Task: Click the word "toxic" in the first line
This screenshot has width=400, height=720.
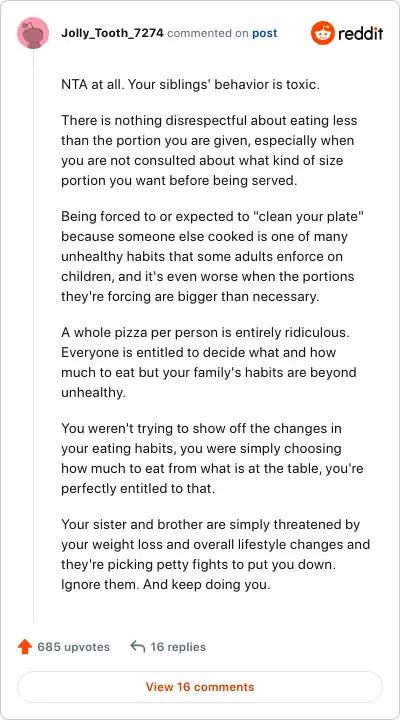Action: click(x=304, y=85)
